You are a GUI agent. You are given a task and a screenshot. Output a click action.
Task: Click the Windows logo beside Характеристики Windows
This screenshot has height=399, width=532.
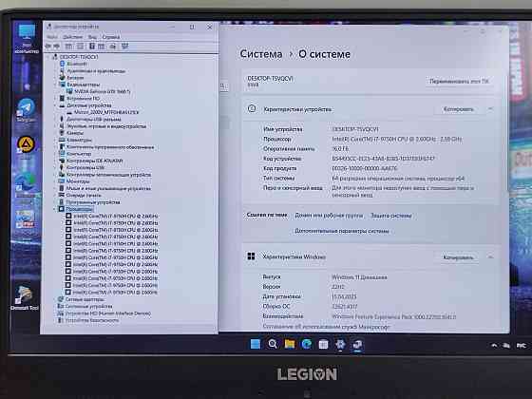(251, 256)
